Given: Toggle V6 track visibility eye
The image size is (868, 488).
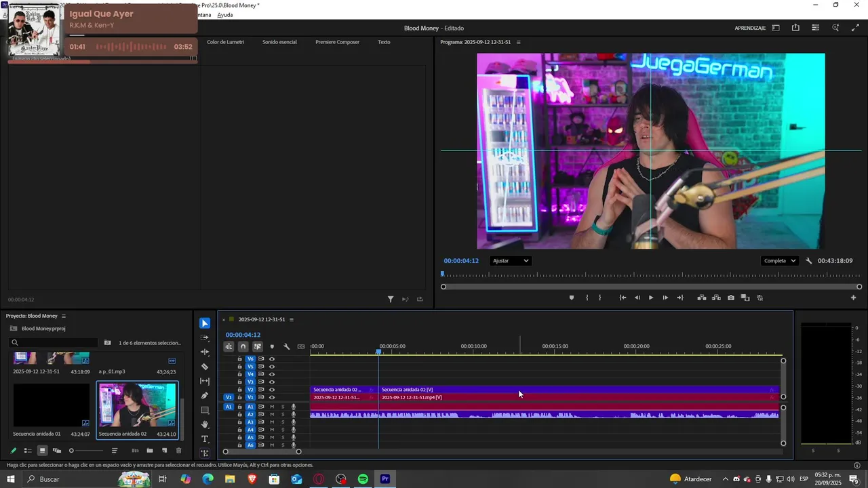Looking at the screenshot, I should [272, 359].
